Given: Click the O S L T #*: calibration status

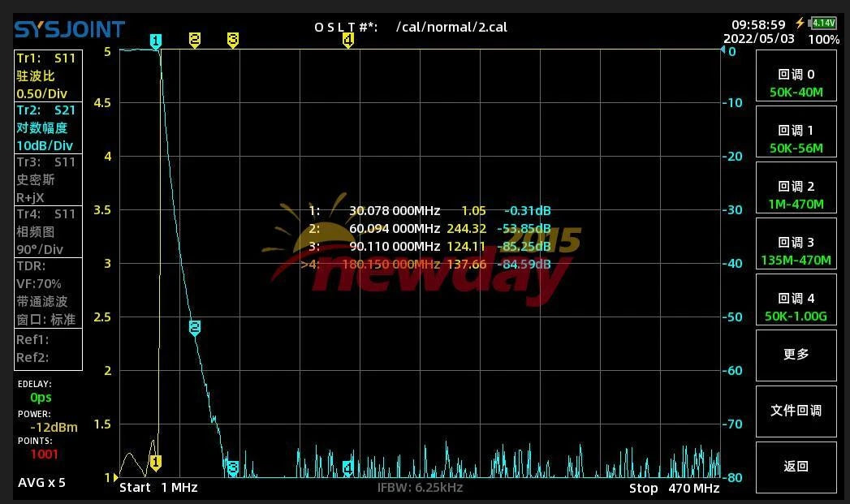Looking at the screenshot, I should [346, 27].
